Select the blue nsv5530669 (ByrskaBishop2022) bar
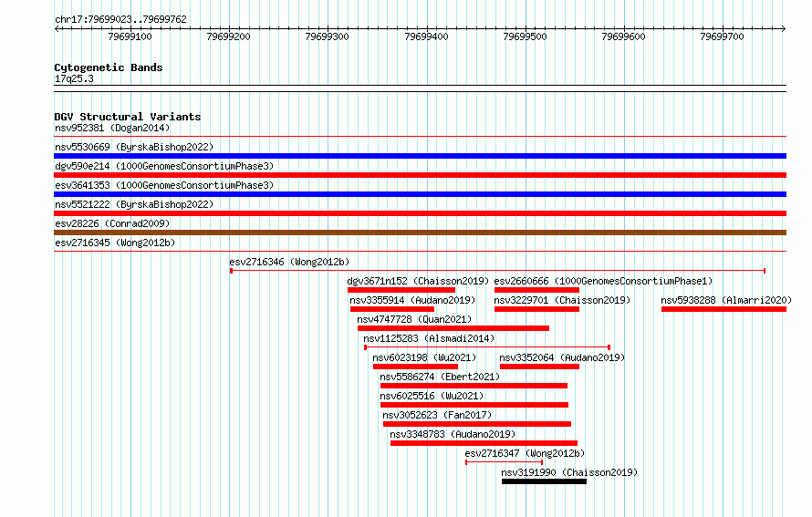Image resolution: width=812 pixels, height=517 pixels. pyautogui.click(x=420, y=156)
